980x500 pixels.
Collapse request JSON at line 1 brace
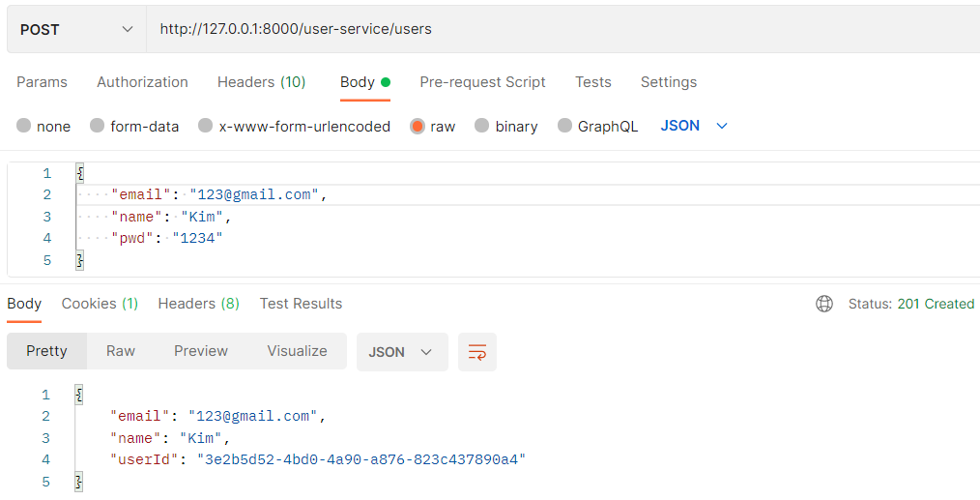click(79, 173)
